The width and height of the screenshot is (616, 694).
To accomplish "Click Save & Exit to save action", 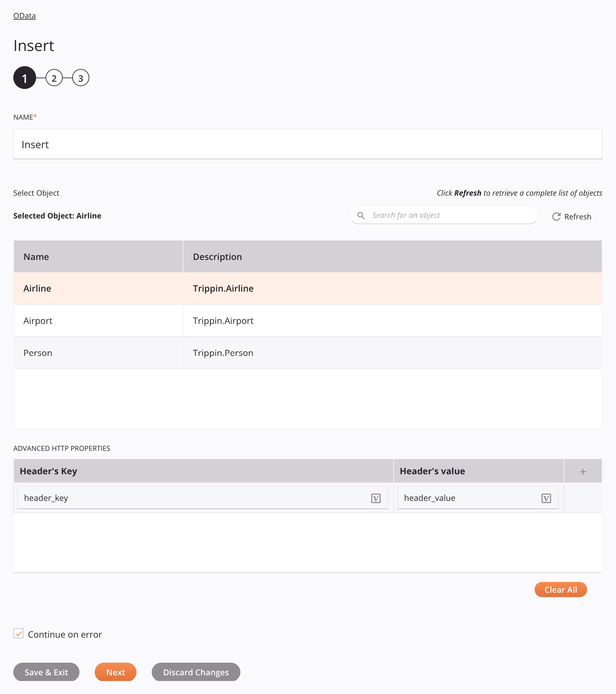I will point(46,672).
